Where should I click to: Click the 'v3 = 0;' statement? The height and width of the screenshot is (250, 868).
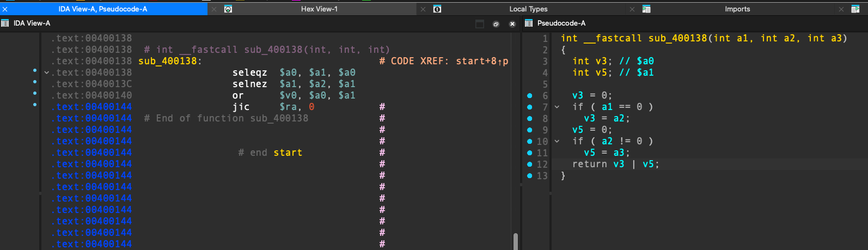592,95
